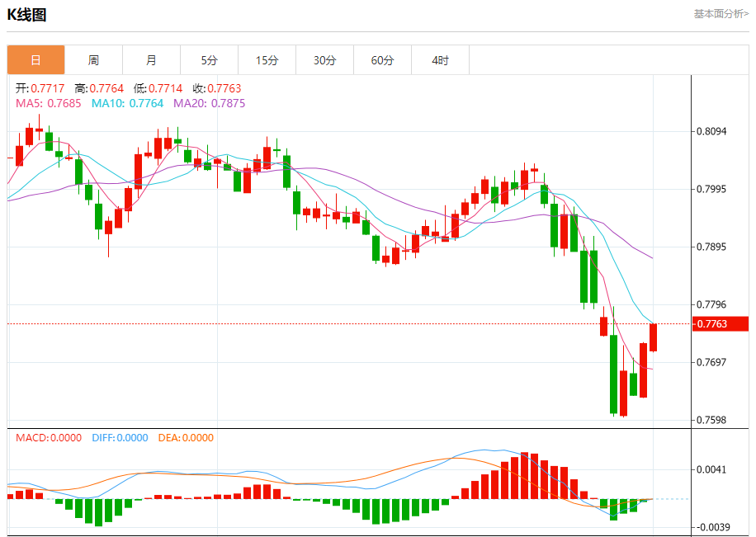
Task: Click the 0.8094 price axis label
Action: click(x=711, y=131)
